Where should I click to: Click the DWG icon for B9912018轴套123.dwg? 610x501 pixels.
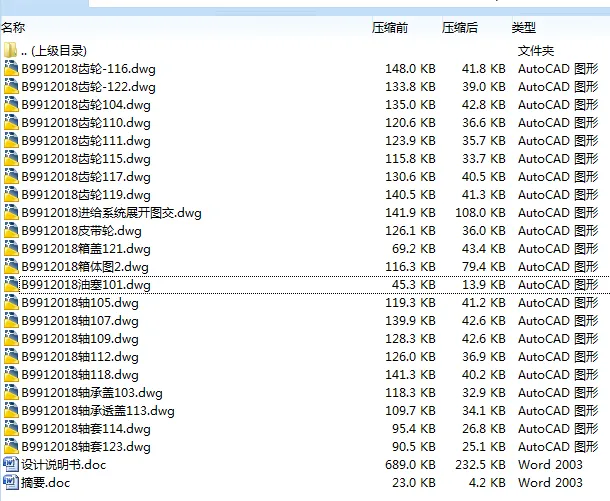(11, 447)
